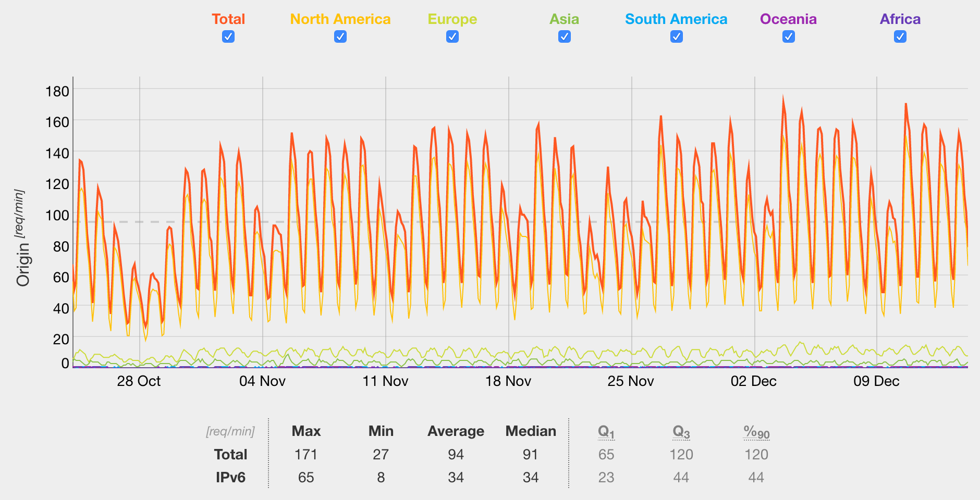
Task: Click the 18 Nov axis label
Action: (508, 381)
